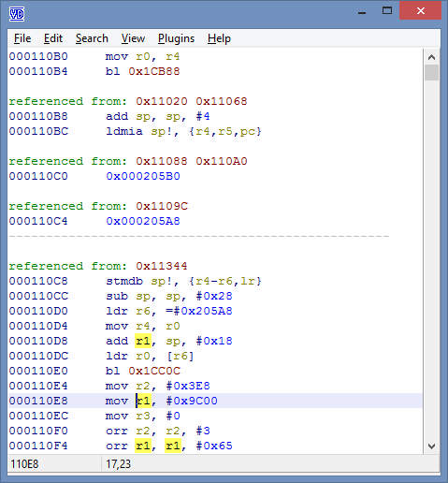Image resolution: width=448 pixels, height=483 pixels.
Task: Select address 000110B8
Action: click(38, 116)
